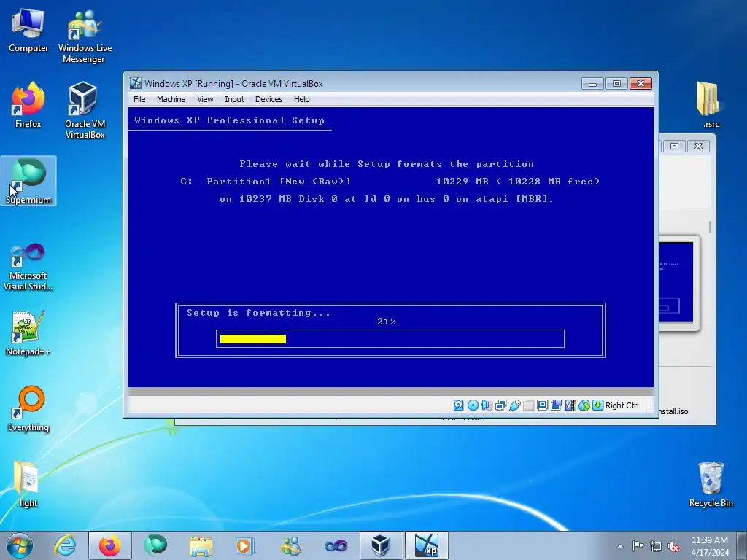The width and height of the screenshot is (747, 560).
Task: Click the scrollbar in the background window
Action: coord(710,227)
